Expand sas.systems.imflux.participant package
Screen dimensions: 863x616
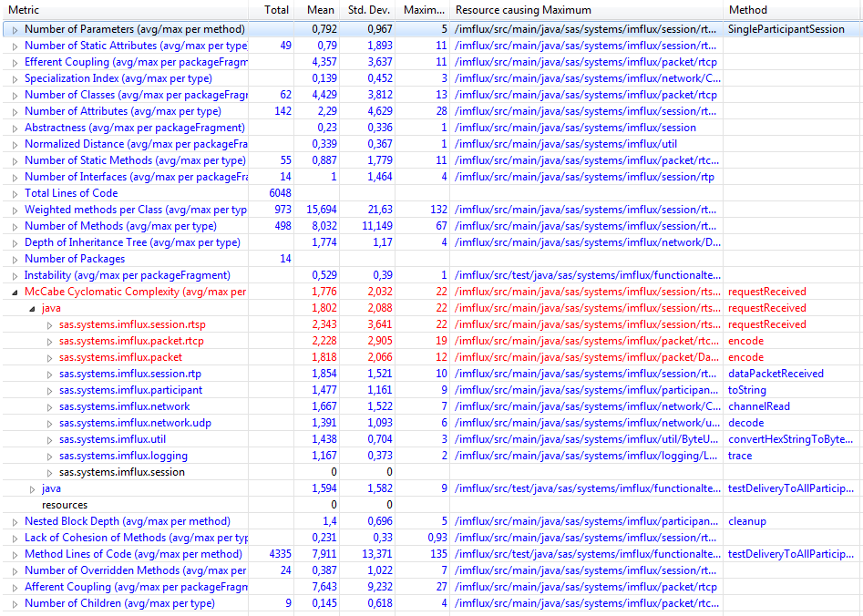pyautogui.click(x=49, y=391)
